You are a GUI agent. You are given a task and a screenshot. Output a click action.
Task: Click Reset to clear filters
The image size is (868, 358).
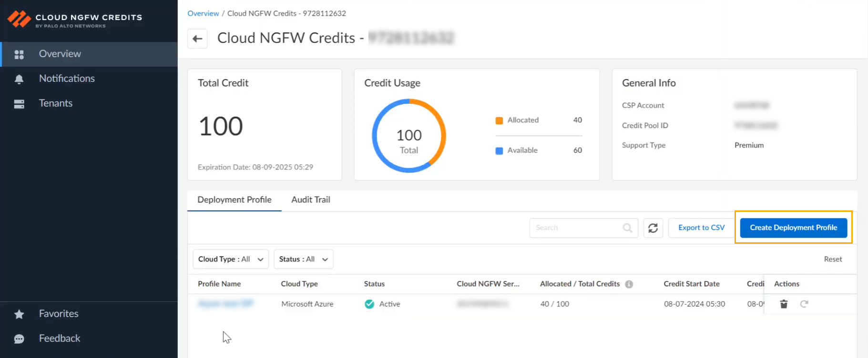(x=833, y=259)
